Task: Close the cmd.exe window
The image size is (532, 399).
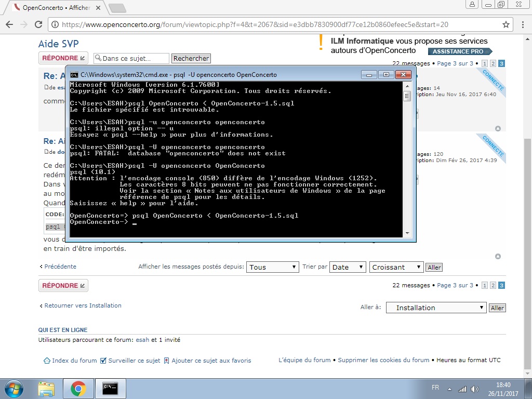Action: click(403, 74)
